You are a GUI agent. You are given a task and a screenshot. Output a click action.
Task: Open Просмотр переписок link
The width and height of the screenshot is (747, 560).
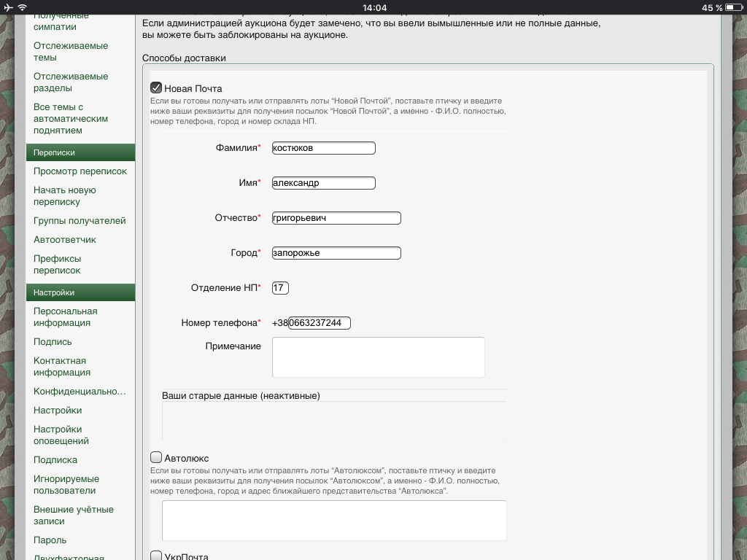[80, 171]
